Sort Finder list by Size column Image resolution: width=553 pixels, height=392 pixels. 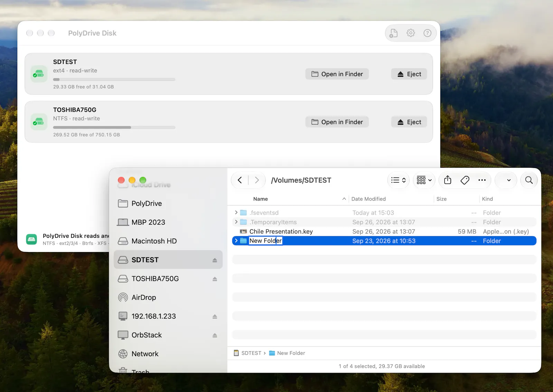441,199
